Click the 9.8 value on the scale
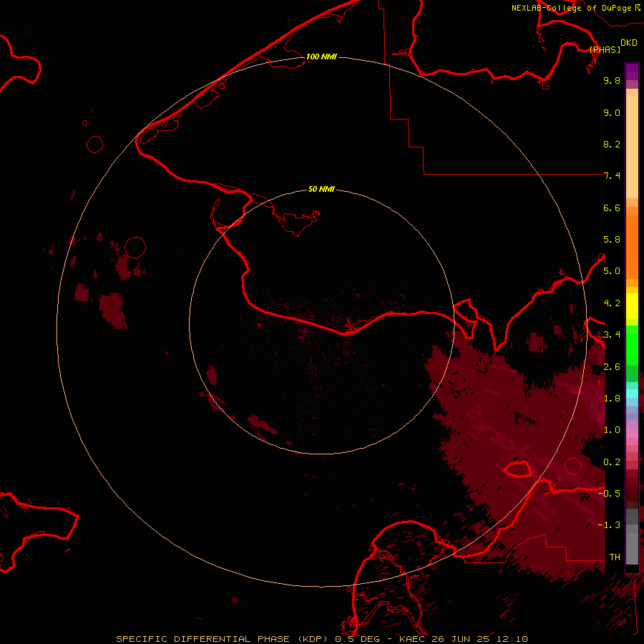The image size is (644, 644). point(612,80)
